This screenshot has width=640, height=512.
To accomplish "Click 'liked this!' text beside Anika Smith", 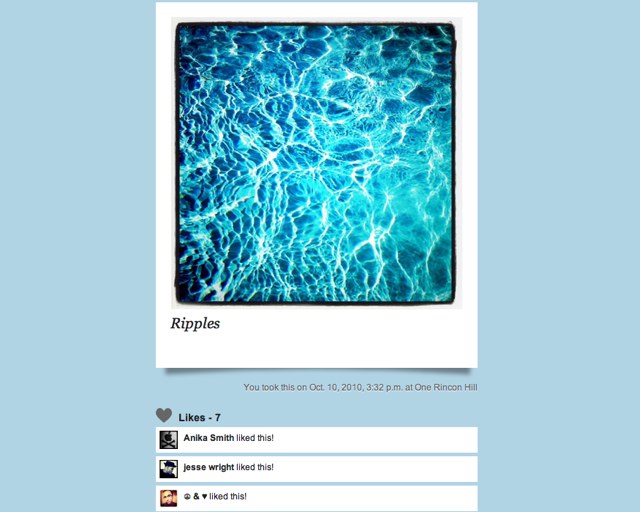I will click(255, 438).
